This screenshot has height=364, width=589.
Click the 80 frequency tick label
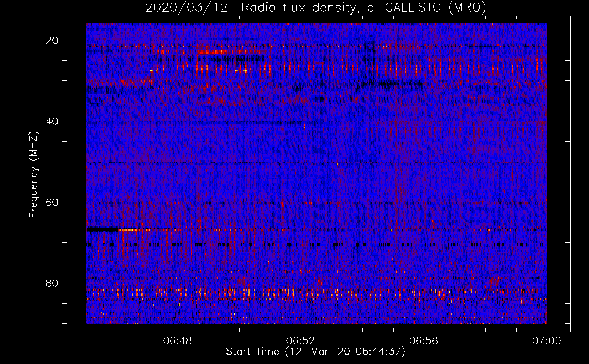(x=52, y=283)
